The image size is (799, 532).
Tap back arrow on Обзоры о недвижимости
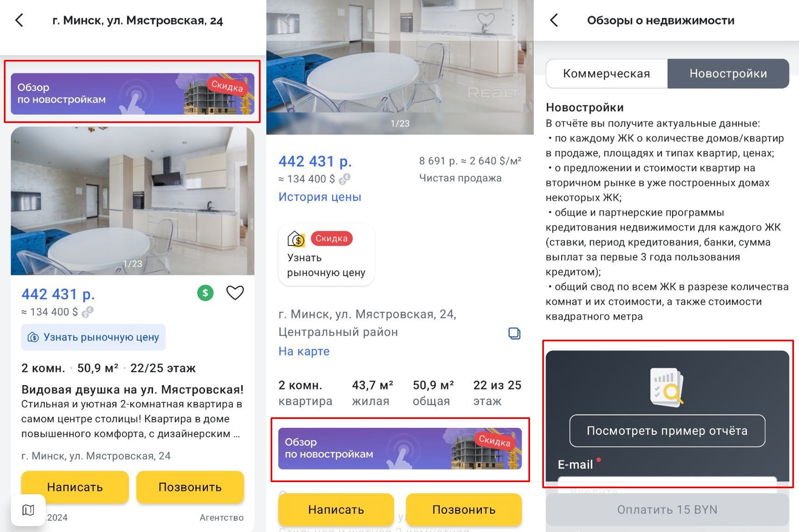click(x=554, y=21)
